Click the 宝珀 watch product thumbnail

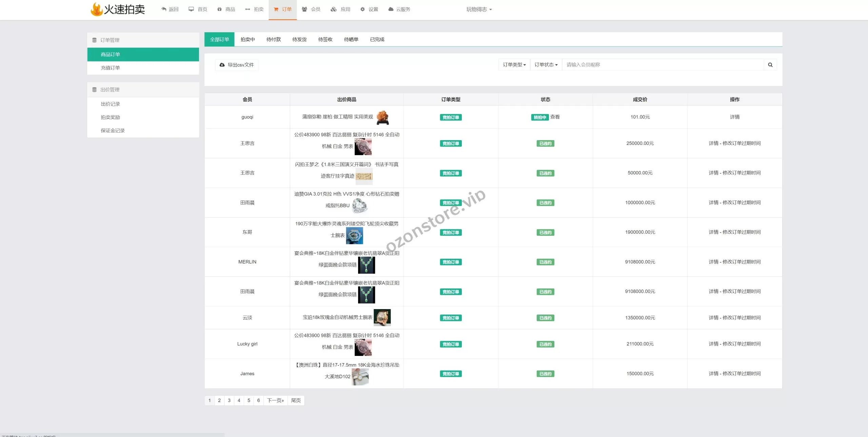tap(382, 318)
